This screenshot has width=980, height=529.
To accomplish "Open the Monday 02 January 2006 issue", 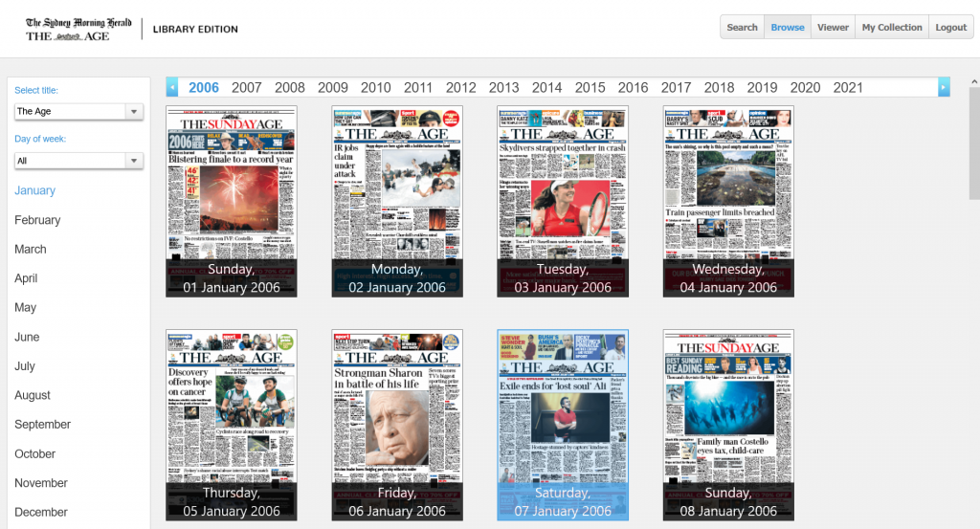I will click(x=397, y=201).
